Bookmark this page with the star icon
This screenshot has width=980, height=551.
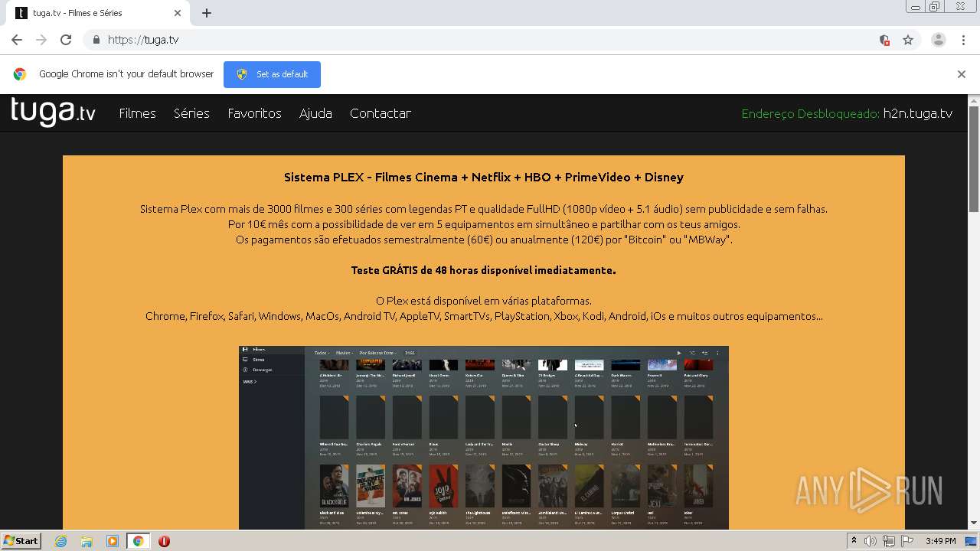click(x=908, y=40)
